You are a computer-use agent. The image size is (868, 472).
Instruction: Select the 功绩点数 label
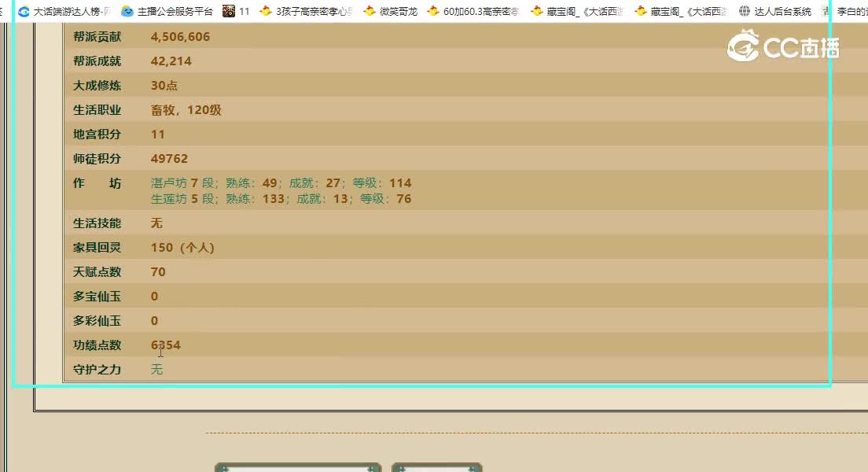(x=97, y=345)
